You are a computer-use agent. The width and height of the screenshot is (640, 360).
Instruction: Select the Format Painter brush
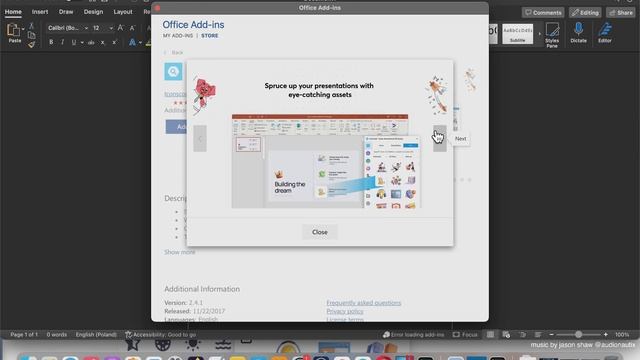click(x=31, y=44)
